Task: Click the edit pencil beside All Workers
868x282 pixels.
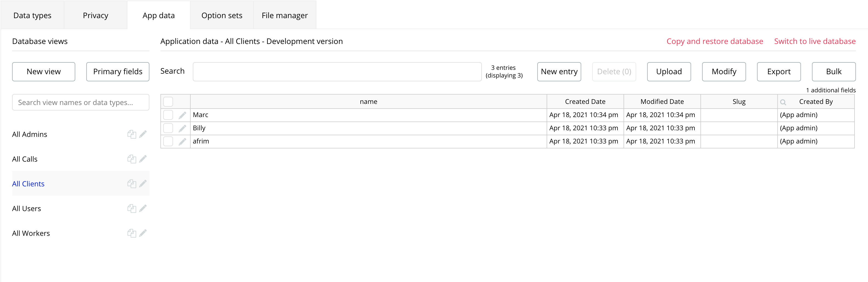Action: click(x=143, y=233)
